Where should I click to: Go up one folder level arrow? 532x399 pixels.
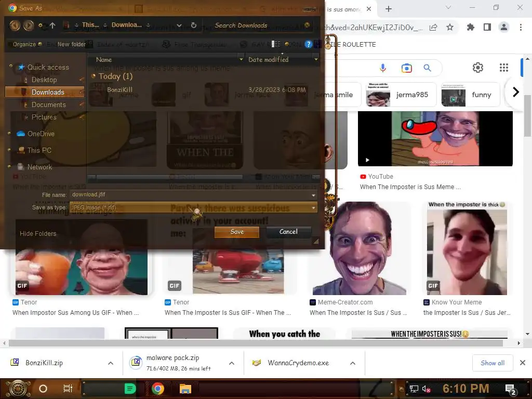pos(52,25)
